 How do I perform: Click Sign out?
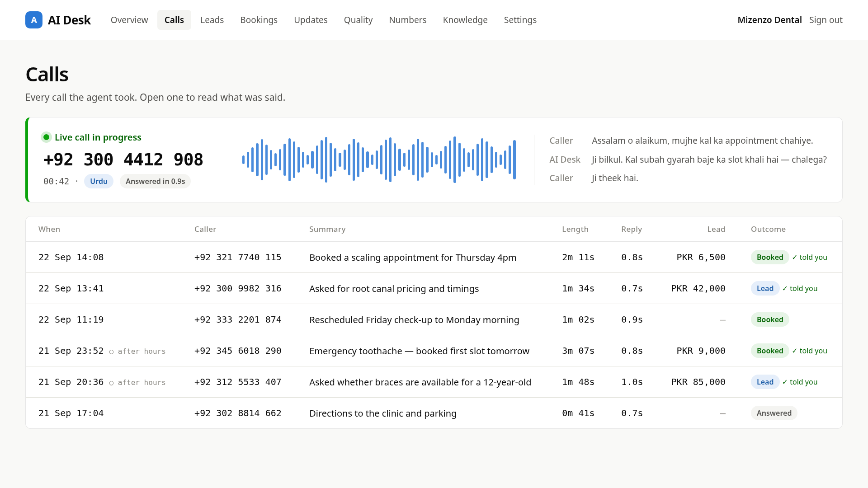(826, 20)
